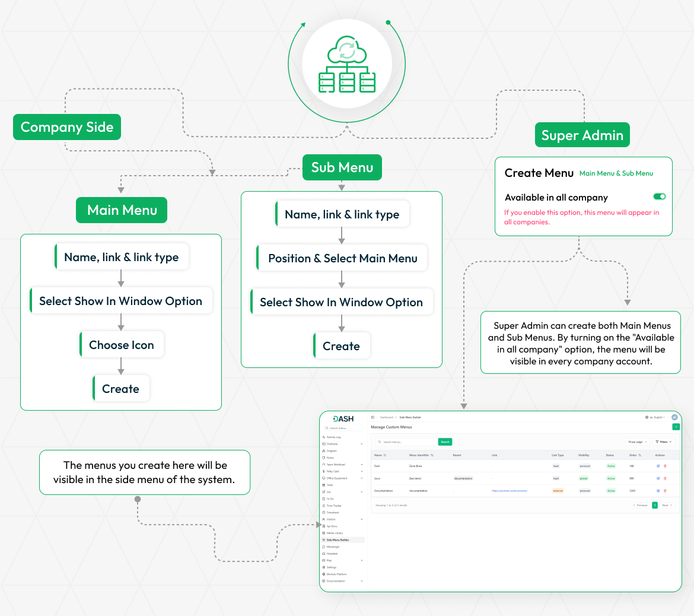Select Side Menu Builder in the sidebar

[x=343, y=540]
